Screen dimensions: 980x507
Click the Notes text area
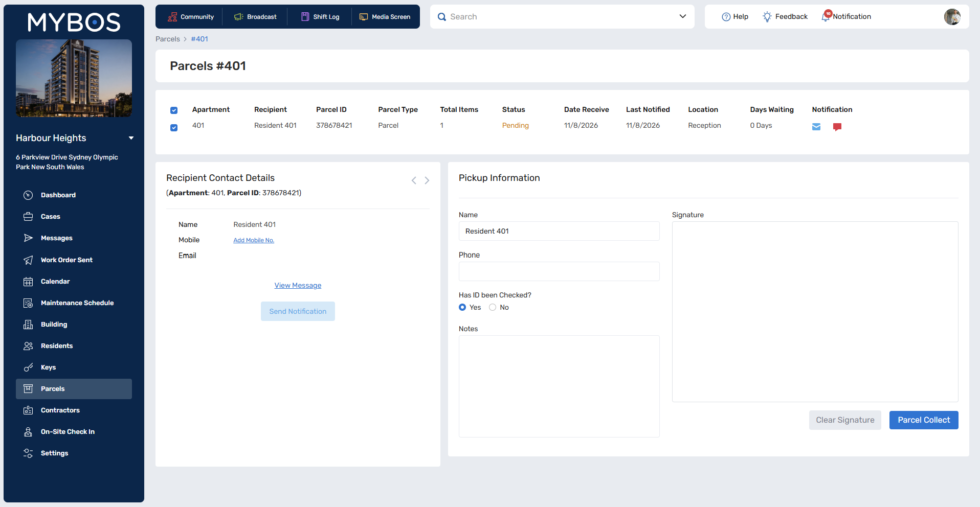pos(559,386)
